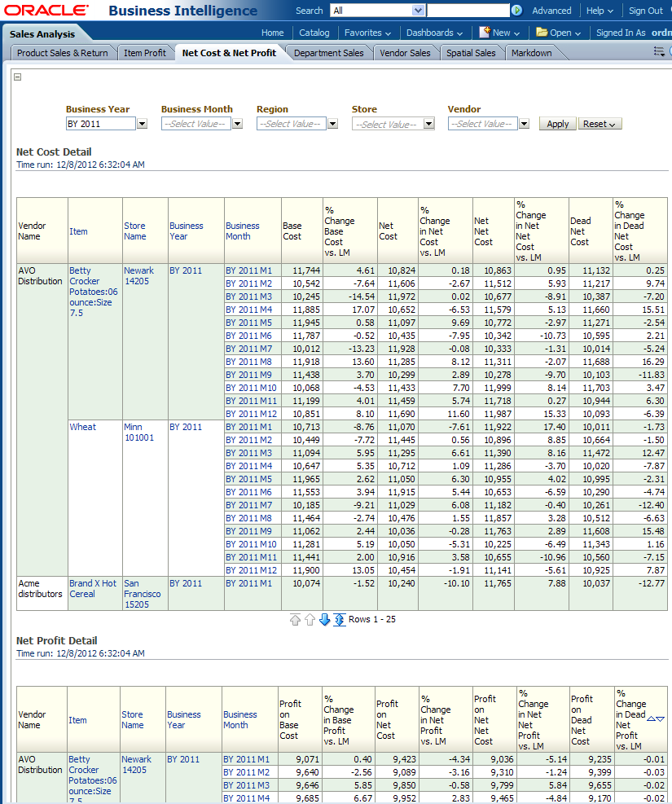Click the first rows pagination arrow
The height and width of the screenshot is (804, 672).
tap(295, 620)
